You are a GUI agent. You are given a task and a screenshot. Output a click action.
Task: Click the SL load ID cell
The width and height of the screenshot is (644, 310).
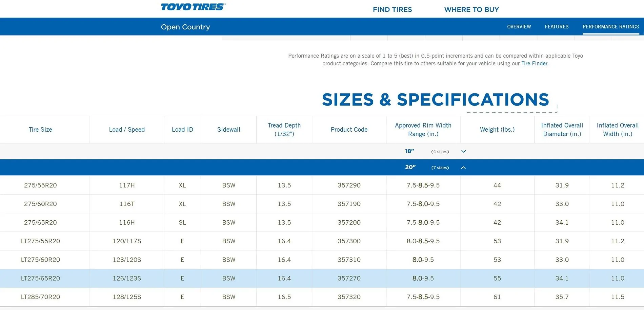tap(182, 222)
